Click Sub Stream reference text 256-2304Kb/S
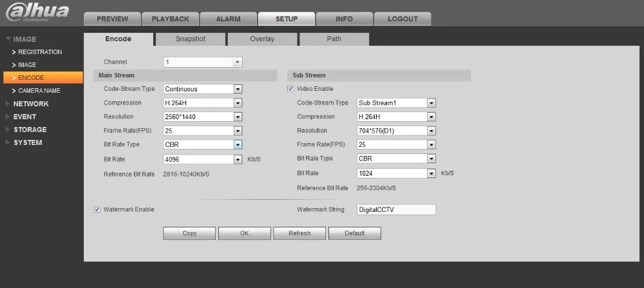Viewport: 644px width, 288px height. (x=377, y=188)
